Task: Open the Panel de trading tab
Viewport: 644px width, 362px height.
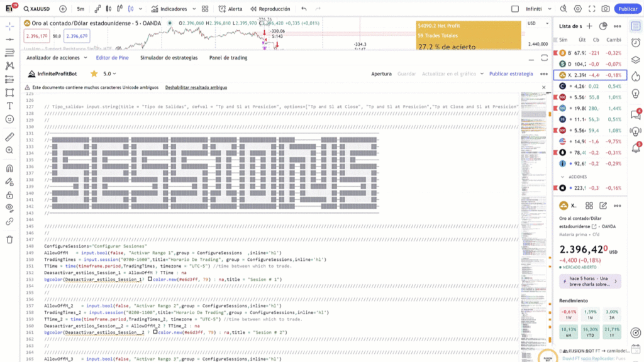Action: [x=228, y=58]
